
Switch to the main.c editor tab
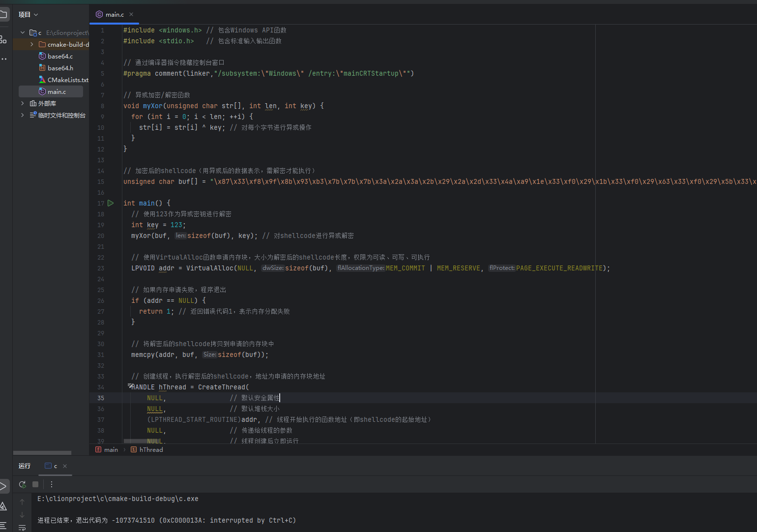coord(115,15)
